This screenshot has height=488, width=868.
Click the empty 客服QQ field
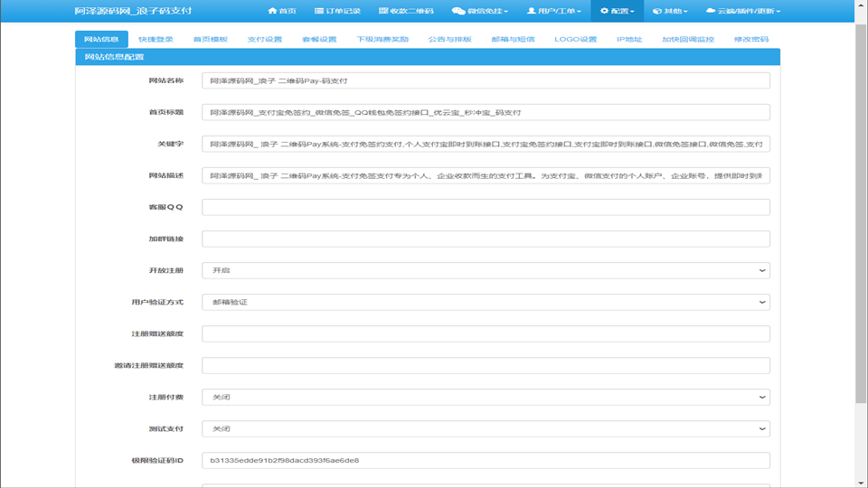coord(486,207)
